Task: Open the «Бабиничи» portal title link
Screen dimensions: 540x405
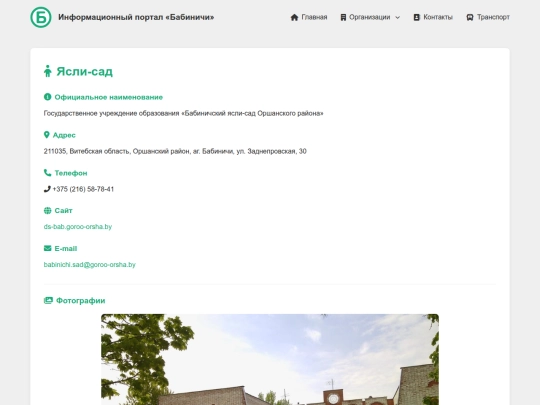Action: (136, 17)
